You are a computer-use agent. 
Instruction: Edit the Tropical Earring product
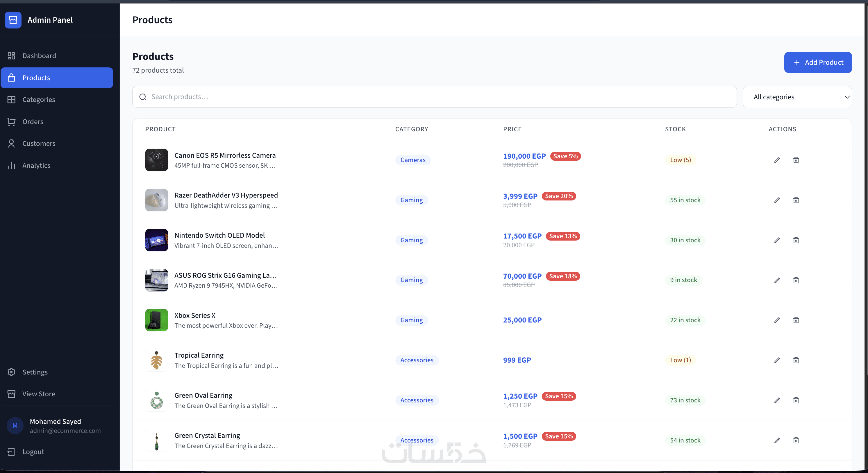[777, 360]
